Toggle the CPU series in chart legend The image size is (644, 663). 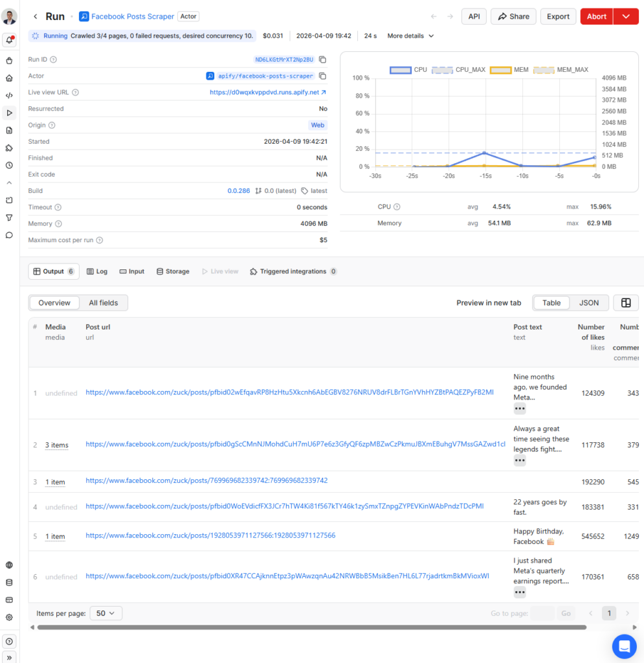coord(408,70)
